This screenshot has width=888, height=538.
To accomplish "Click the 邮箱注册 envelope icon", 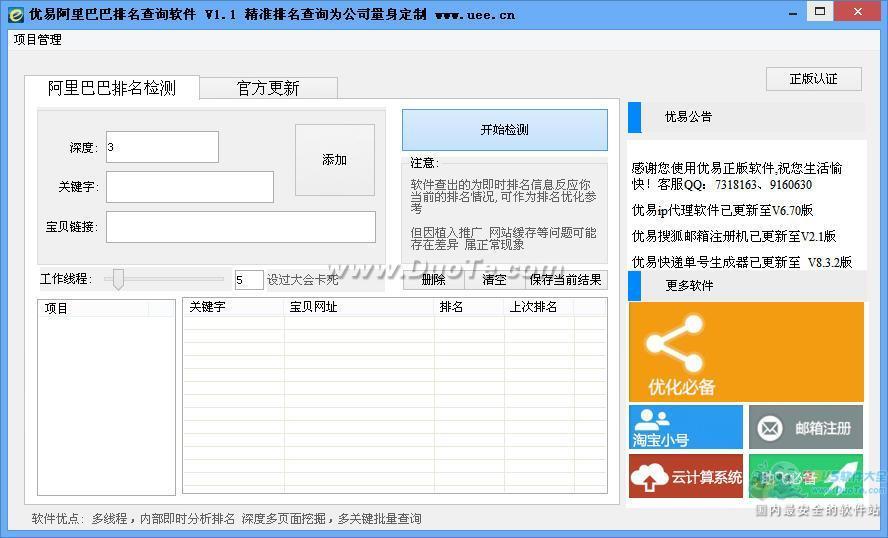I will (769, 428).
